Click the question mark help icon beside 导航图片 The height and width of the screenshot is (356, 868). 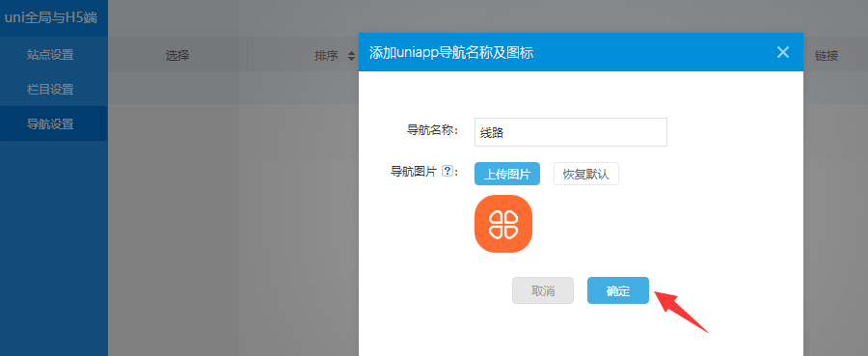(x=448, y=172)
